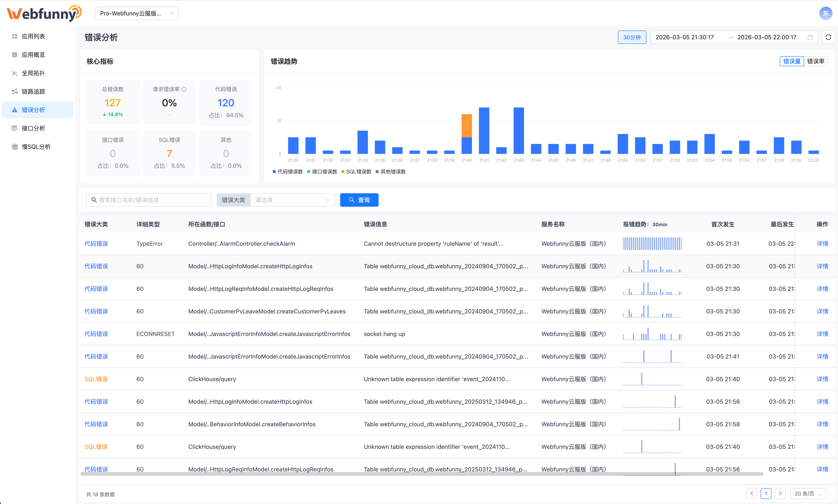Screen dimensions: 838x504
Task: Open the 20 条/页 page size dropdown
Action: (x=808, y=494)
